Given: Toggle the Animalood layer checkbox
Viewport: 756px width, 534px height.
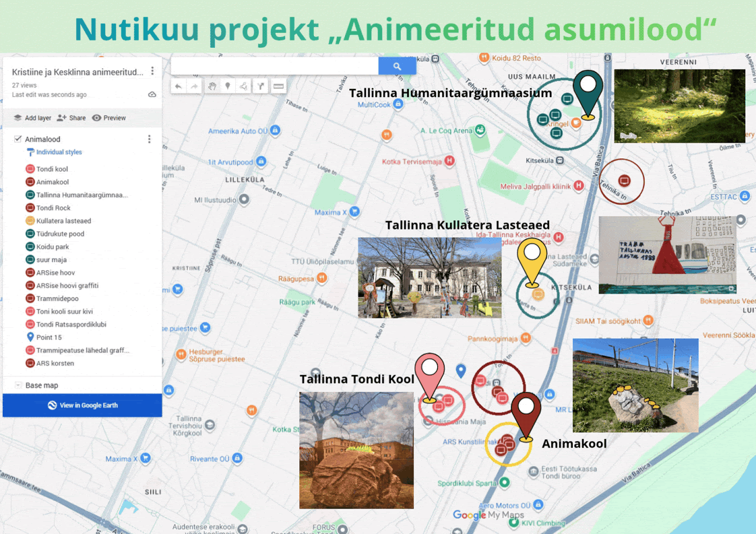Looking at the screenshot, I should tap(18, 139).
